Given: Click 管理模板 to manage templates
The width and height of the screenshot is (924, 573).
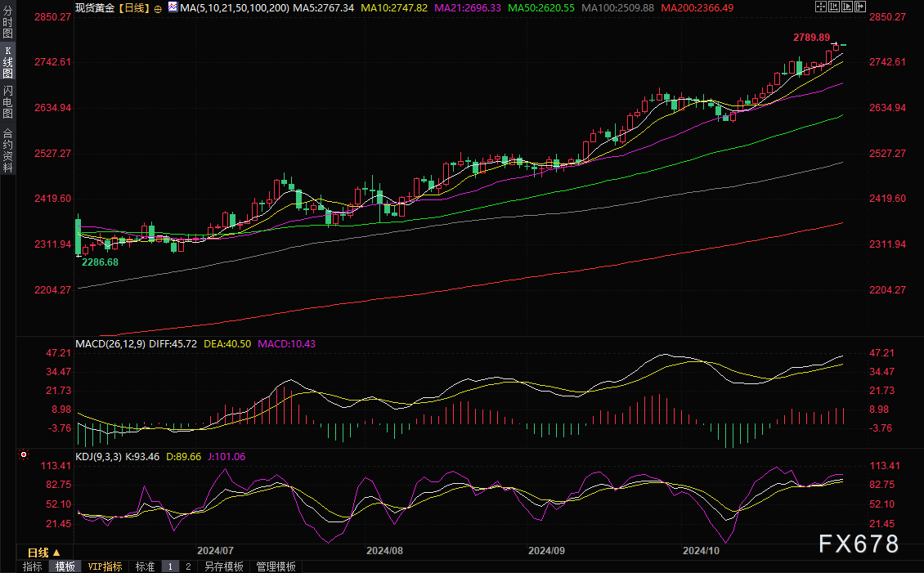Looking at the screenshot, I should (276, 566).
